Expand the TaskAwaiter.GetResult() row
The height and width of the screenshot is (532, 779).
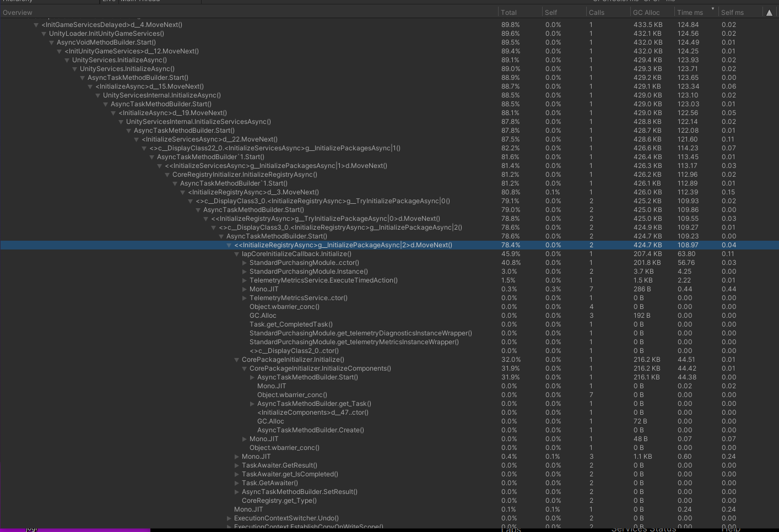237,465
